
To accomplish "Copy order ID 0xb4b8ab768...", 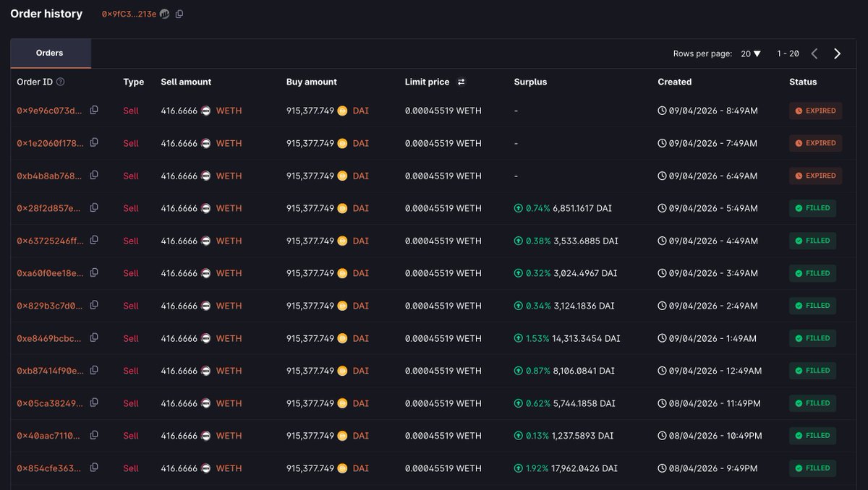I will (x=94, y=175).
